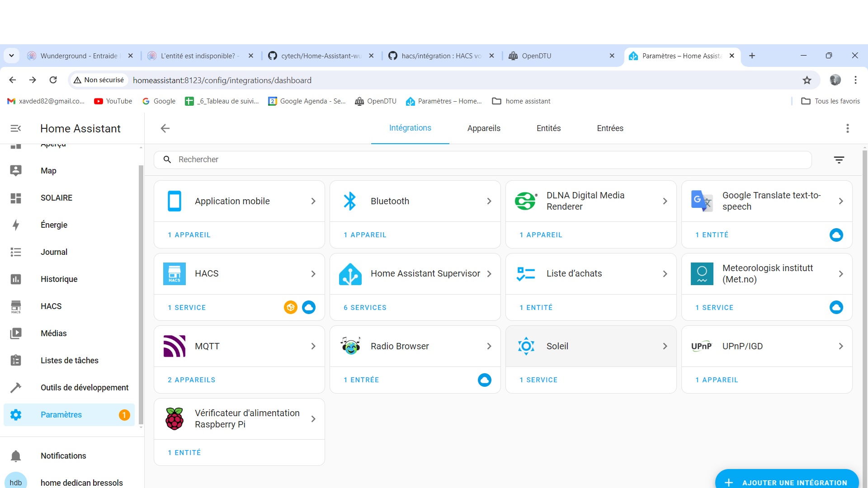Viewport: 868px width, 488px height.
Task: Click the back arrow in integrations header
Action: point(165,128)
